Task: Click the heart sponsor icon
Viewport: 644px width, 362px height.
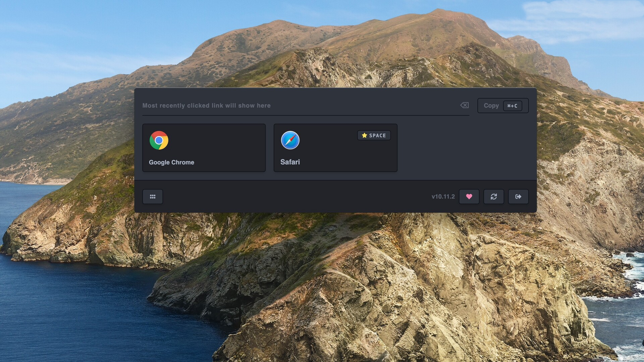Action: click(x=469, y=196)
